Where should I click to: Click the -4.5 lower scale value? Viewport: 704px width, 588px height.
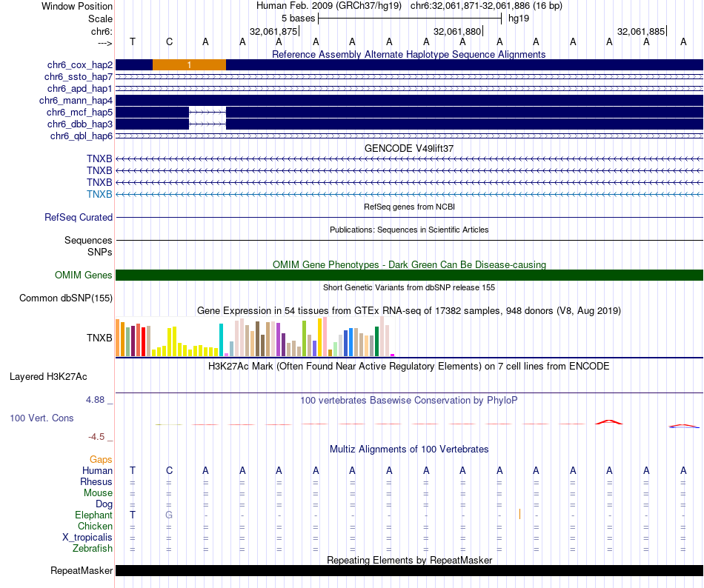[96, 437]
